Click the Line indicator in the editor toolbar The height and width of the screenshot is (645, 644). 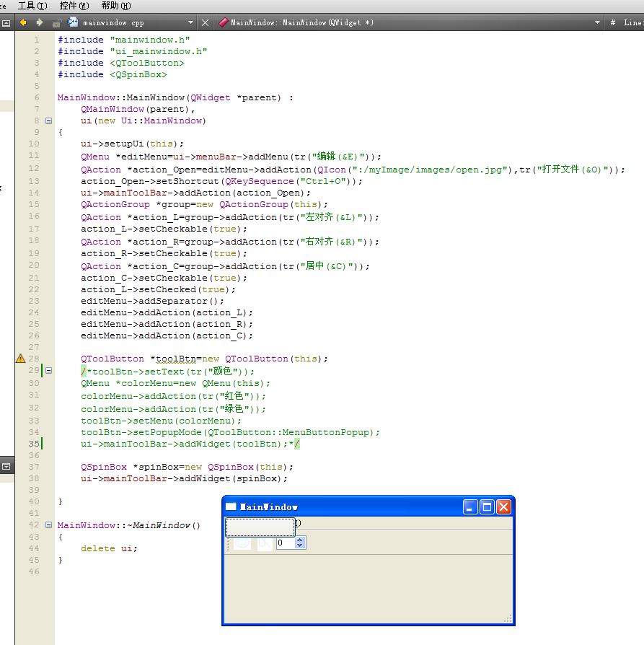(633, 22)
